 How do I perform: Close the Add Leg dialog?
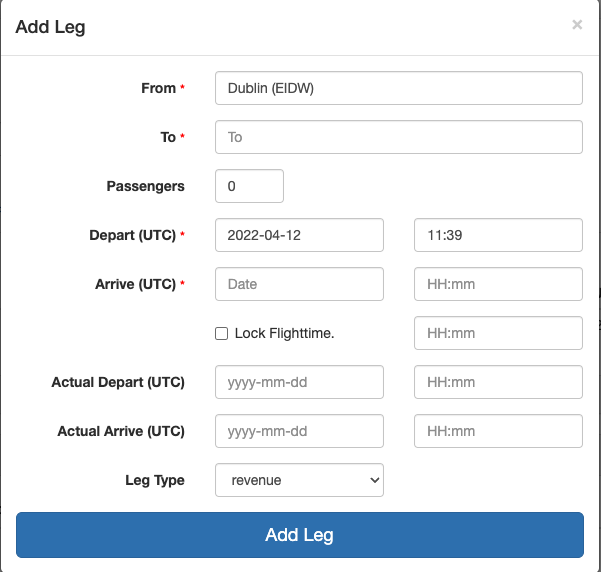click(x=577, y=25)
